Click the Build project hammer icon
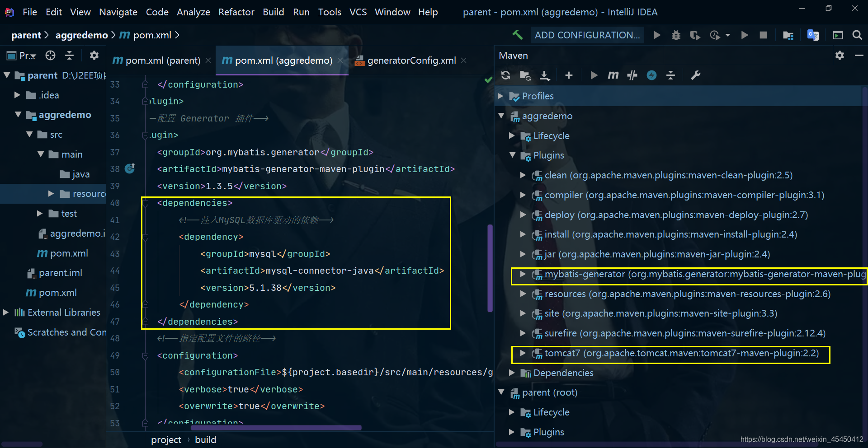The width and height of the screenshot is (868, 448). pos(517,35)
